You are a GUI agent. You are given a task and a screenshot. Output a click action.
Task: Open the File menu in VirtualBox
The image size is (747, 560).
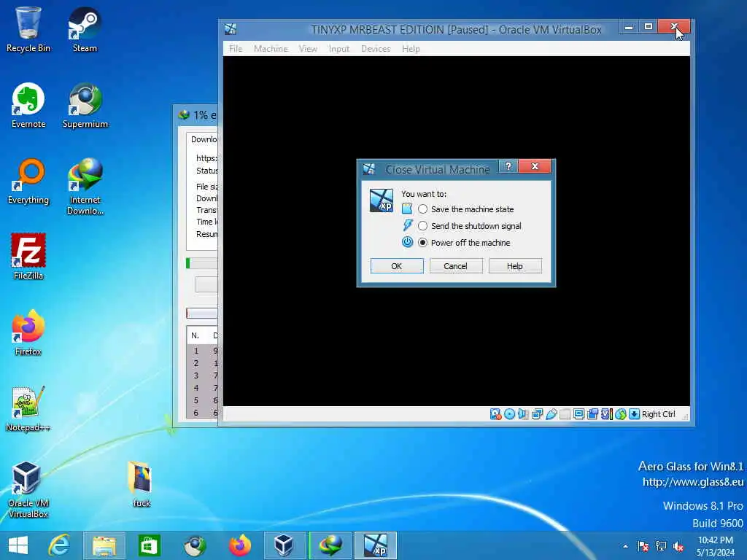(x=236, y=49)
